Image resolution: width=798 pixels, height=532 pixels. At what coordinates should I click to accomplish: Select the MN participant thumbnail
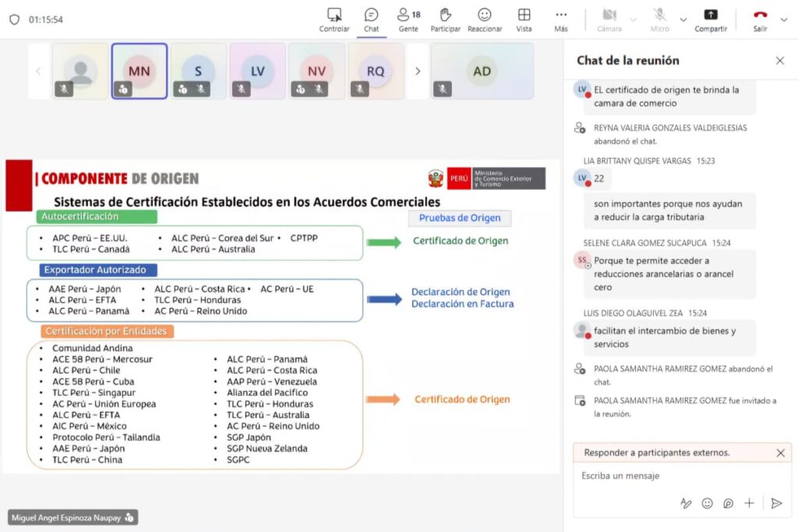(x=139, y=71)
